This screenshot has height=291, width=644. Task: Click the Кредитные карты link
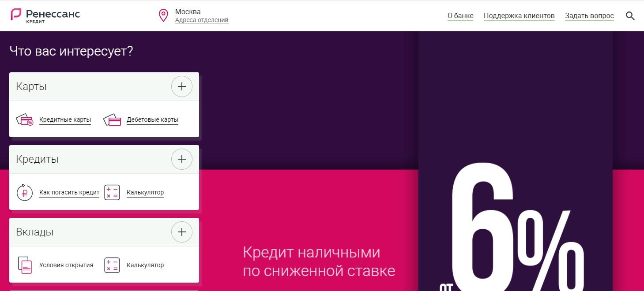click(x=65, y=119)
